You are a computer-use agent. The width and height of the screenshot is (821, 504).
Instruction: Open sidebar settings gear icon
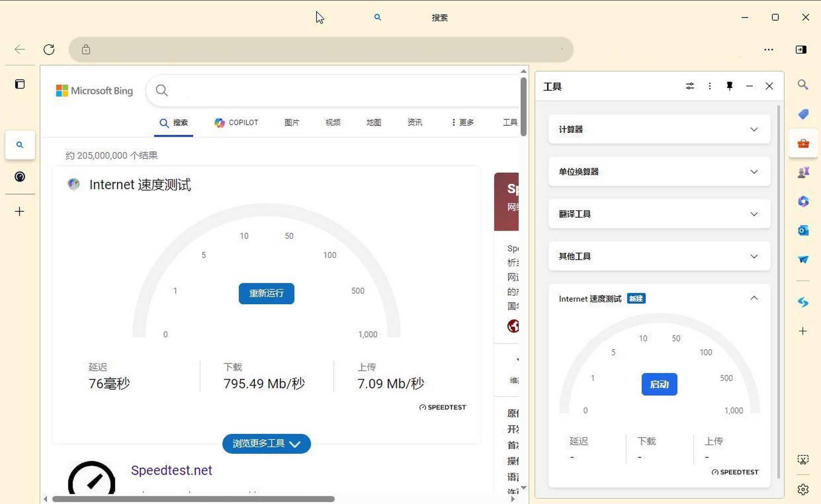[x=803, y=489]
